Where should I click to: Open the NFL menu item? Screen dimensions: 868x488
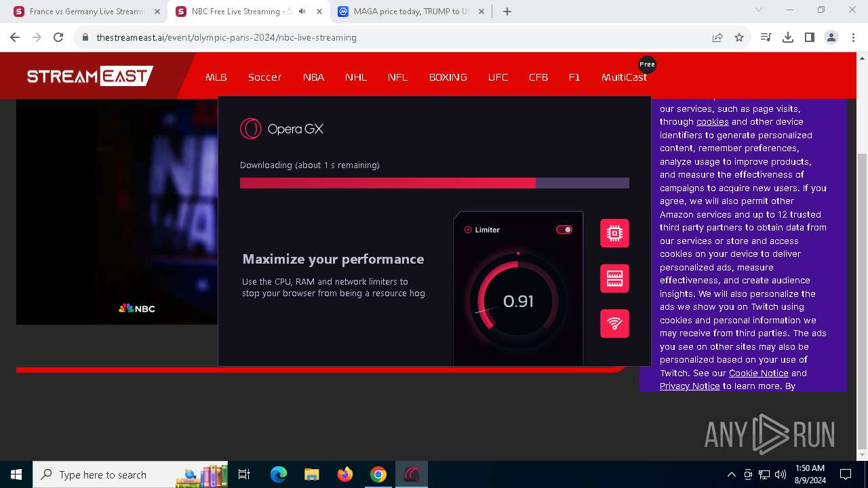pos(398,77)
